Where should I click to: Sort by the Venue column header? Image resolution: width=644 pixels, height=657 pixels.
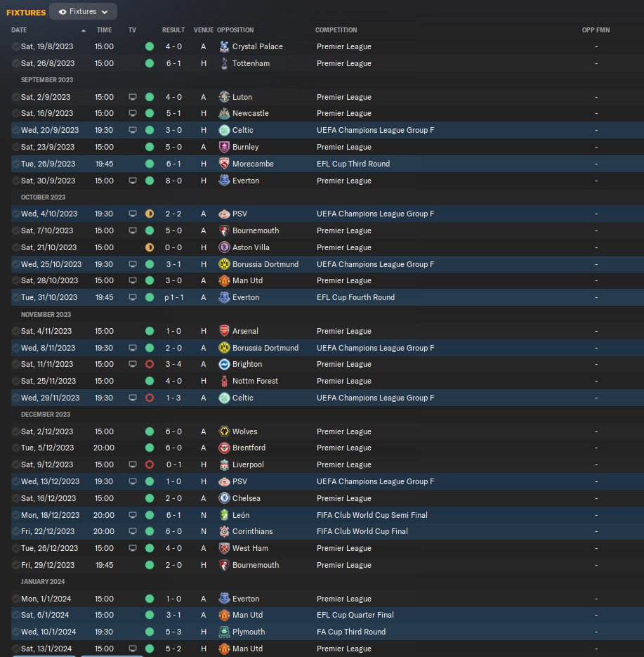coord(204,30)
